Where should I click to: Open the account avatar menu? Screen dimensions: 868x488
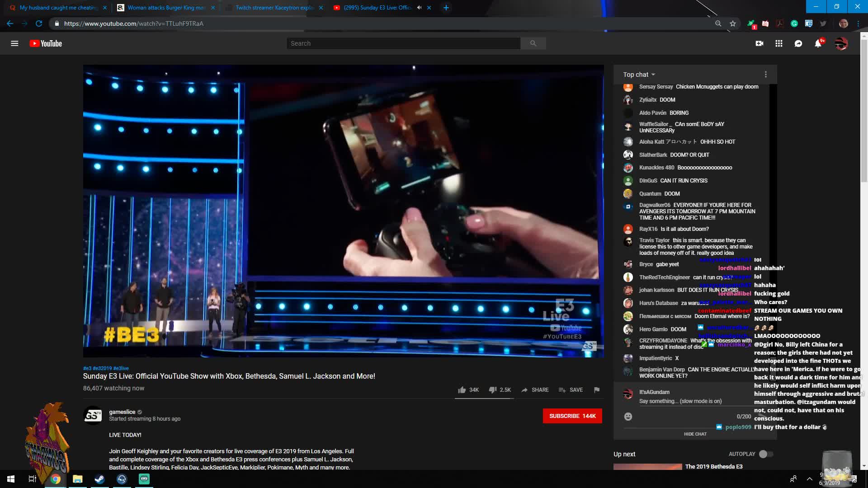point(841,43)
